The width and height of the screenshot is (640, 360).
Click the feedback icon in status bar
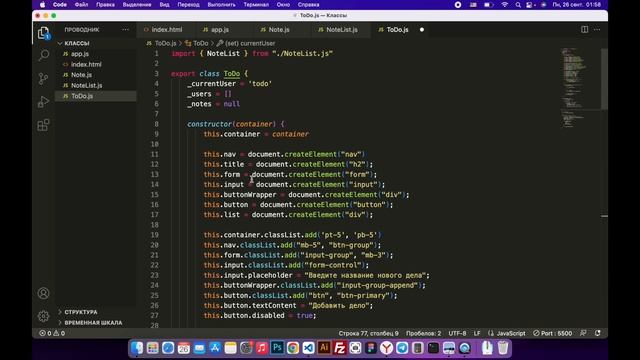click(x=583, y=333)
